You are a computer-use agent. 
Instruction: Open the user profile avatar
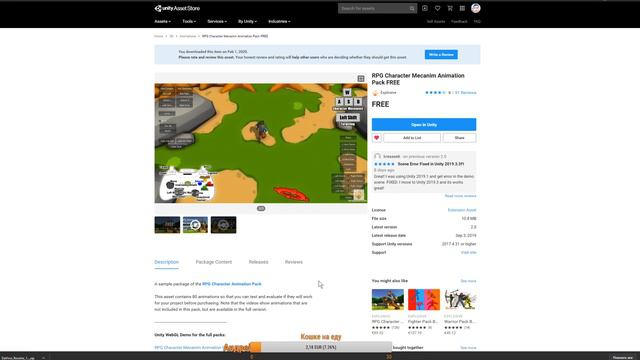476,8
